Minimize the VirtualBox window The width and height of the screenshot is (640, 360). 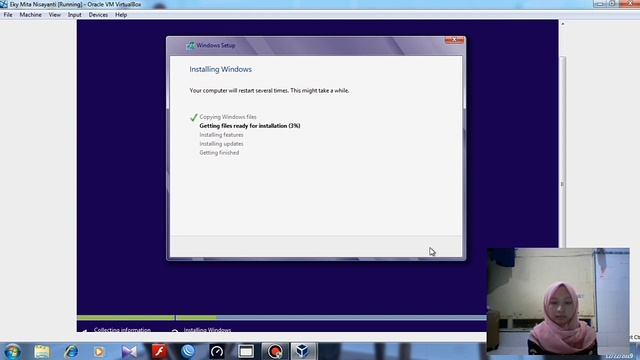[x=599, y=4]
